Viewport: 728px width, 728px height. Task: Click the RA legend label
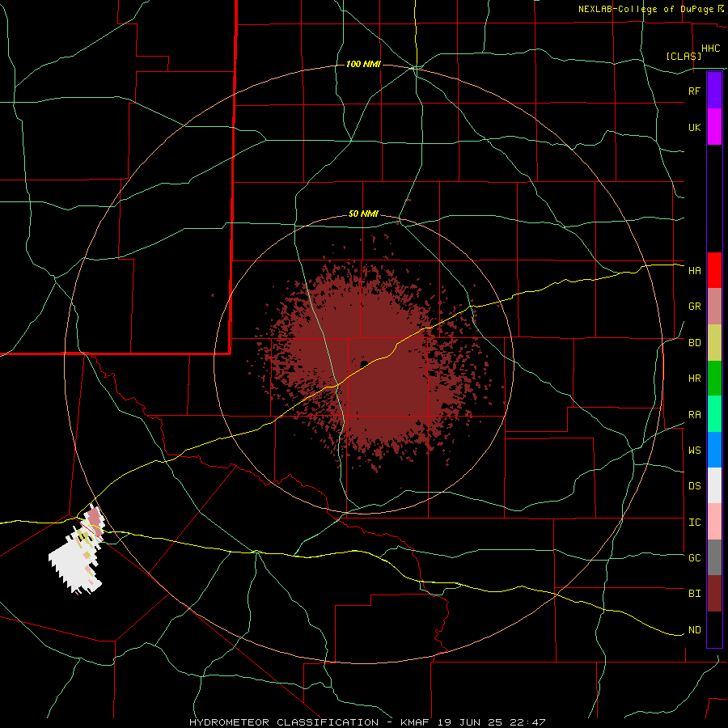(x=694, y=415)
